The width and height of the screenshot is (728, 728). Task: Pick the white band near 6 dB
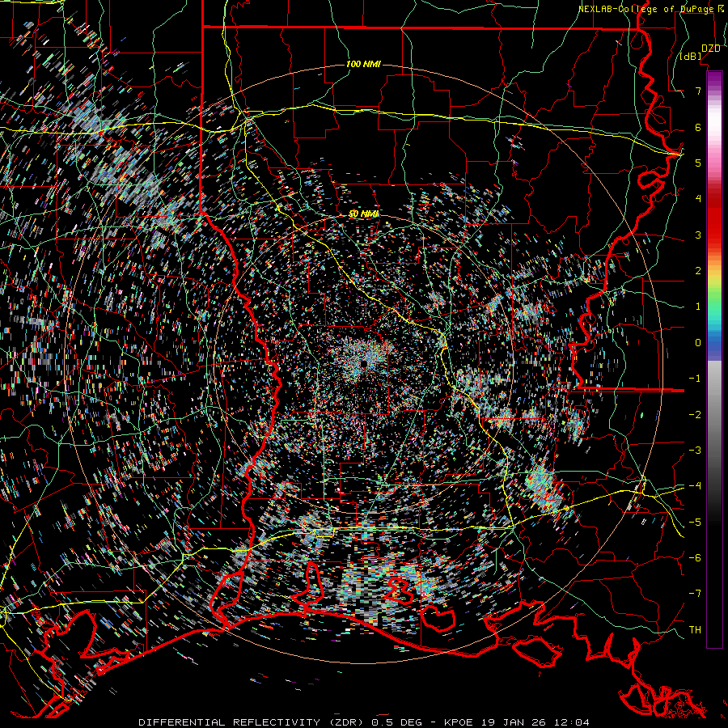[714, 121]
